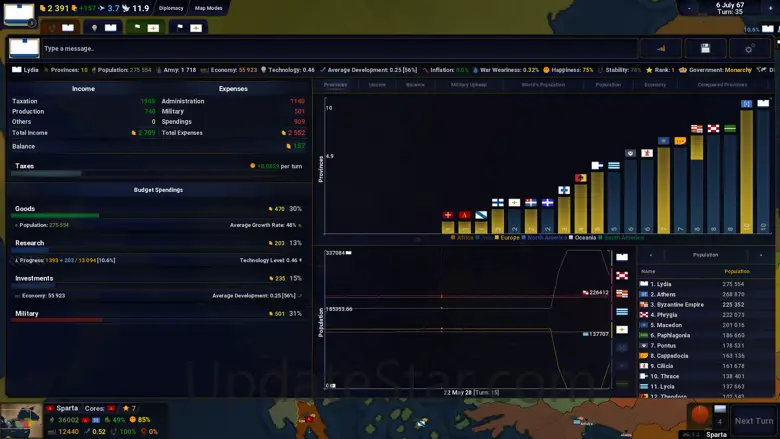Select 6. Paphlagonia in ranking list
The height and width of the screenshot is (439, 780).
tap(706, 335)
